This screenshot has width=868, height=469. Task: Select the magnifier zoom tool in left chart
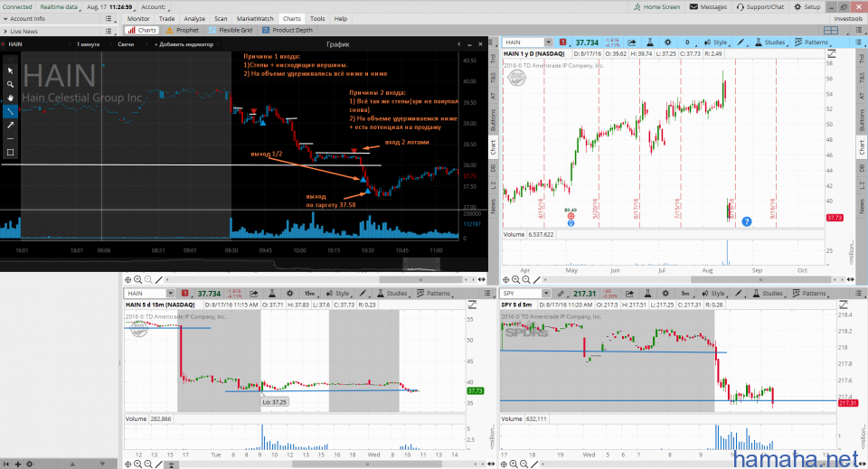10,84
